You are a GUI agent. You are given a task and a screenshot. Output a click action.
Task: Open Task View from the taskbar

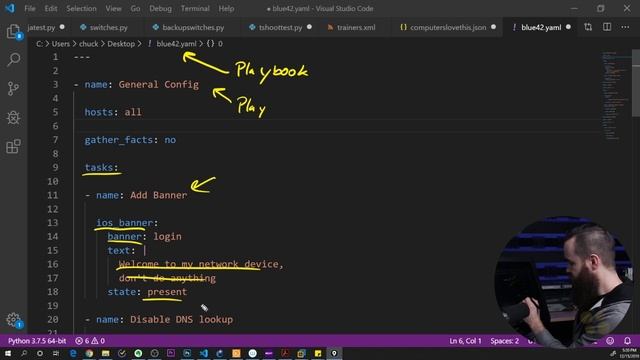(x=56, y=353)
